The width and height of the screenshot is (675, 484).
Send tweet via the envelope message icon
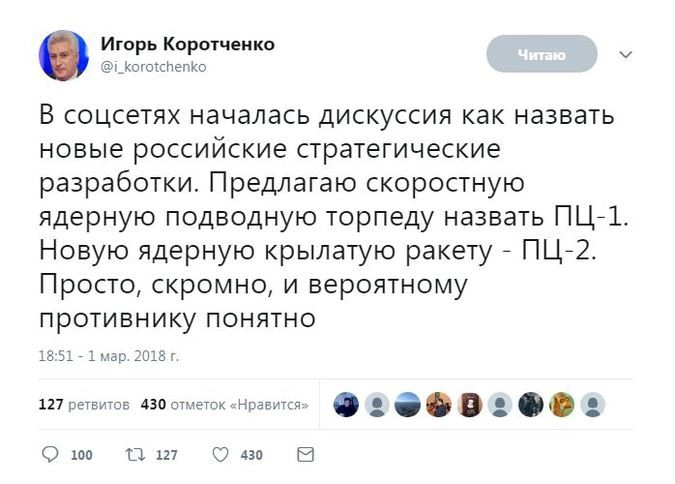pyautogui.click(x=306, y=454)
